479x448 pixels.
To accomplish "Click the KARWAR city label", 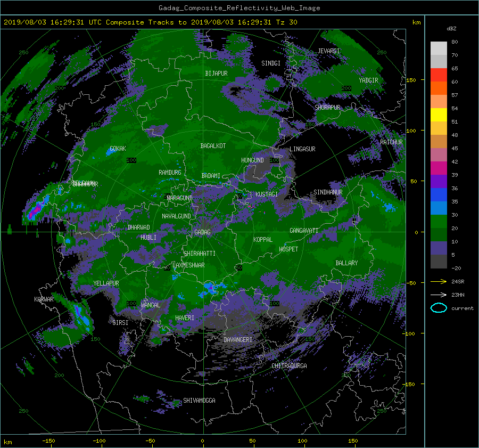I will coord(44,299).
